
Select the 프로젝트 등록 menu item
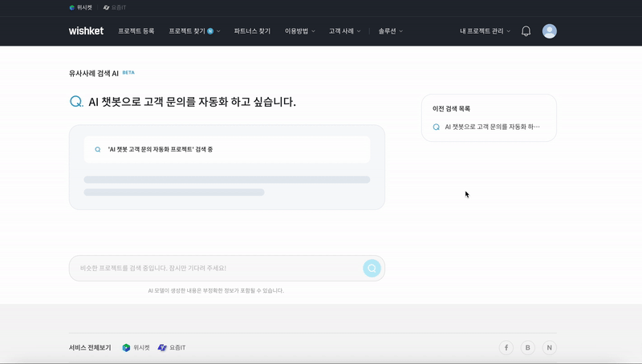(x=136, y=31)
